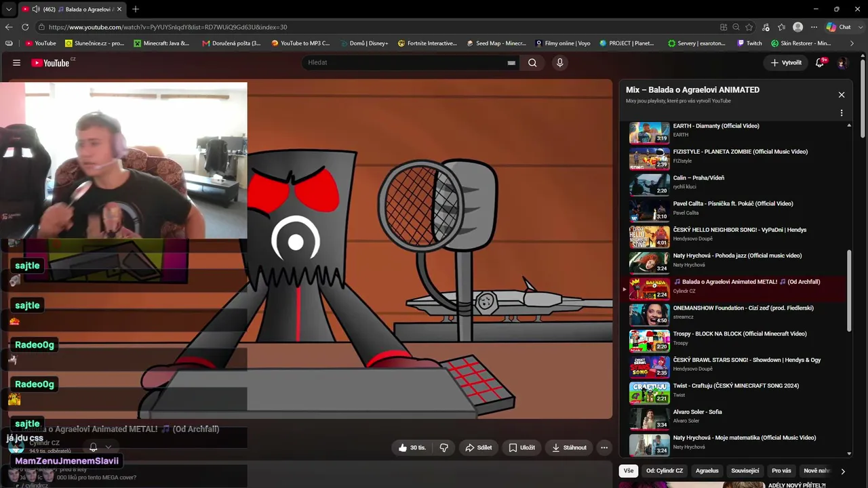
Task: Like the video with thumbs-up button
Action: pyautogui.click(x=412, y=447)
